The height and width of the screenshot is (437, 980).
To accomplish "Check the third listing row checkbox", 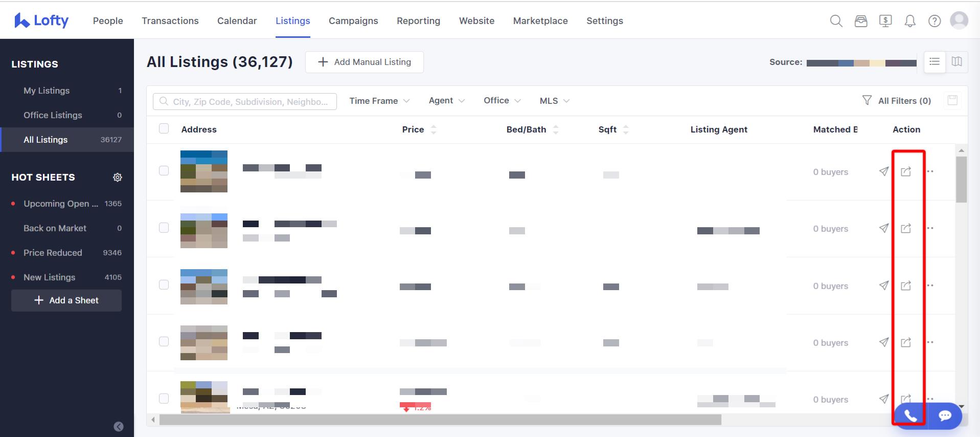I will coord(164,285).
